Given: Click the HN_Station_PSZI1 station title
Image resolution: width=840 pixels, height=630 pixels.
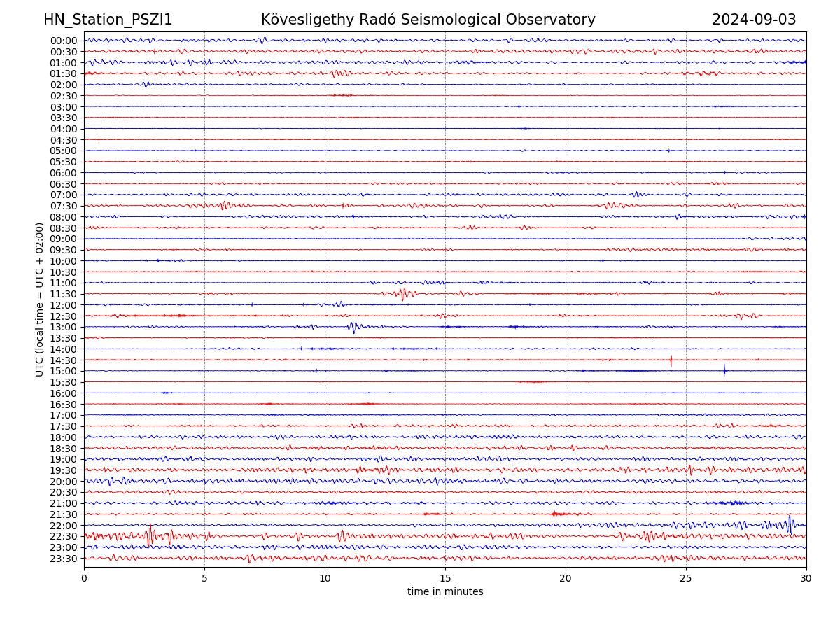Looking at the screenshot, I should coord(108,20).
